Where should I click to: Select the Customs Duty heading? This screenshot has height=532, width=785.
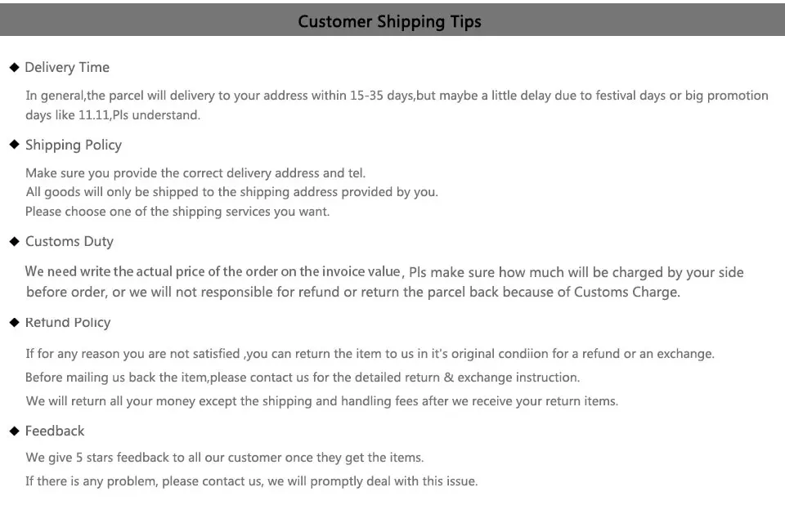coord(70,242)
